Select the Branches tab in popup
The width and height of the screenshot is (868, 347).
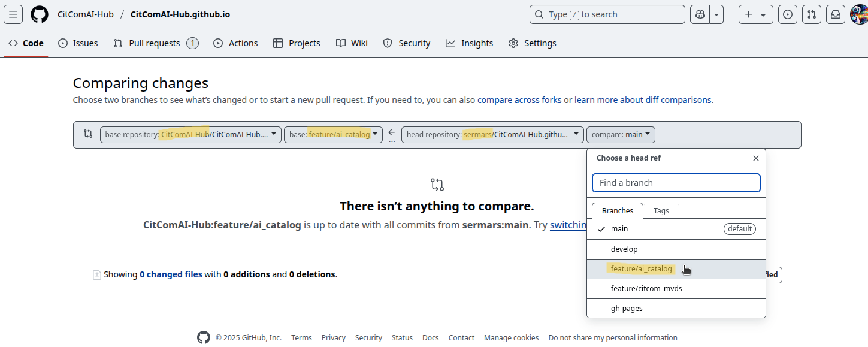tap(618, 211)
